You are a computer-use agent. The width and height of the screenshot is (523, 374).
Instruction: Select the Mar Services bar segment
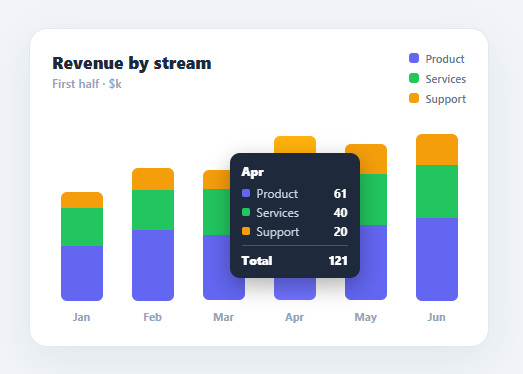point(216,212)
